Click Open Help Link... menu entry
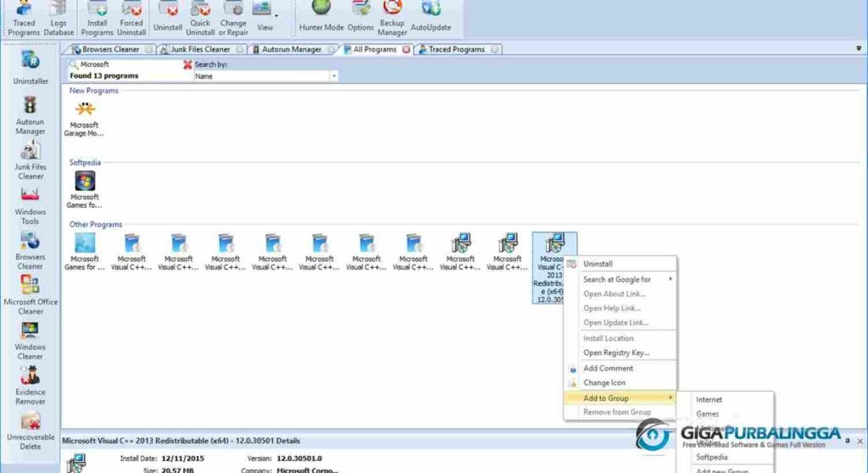Screen dimensions: 868x473 point(620,308)
